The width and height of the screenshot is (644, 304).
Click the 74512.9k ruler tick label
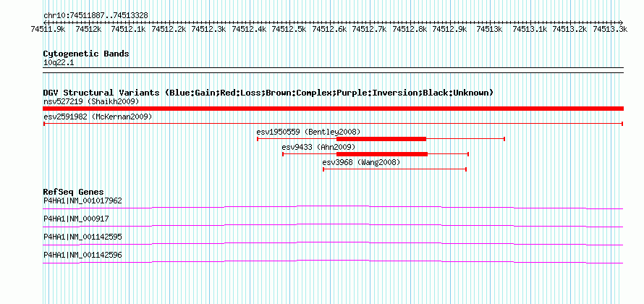coord(451,29)
